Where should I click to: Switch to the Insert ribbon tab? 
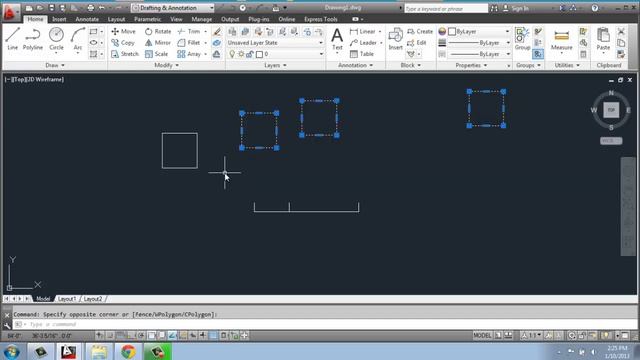pyautogui.click(x=59, y=19)
